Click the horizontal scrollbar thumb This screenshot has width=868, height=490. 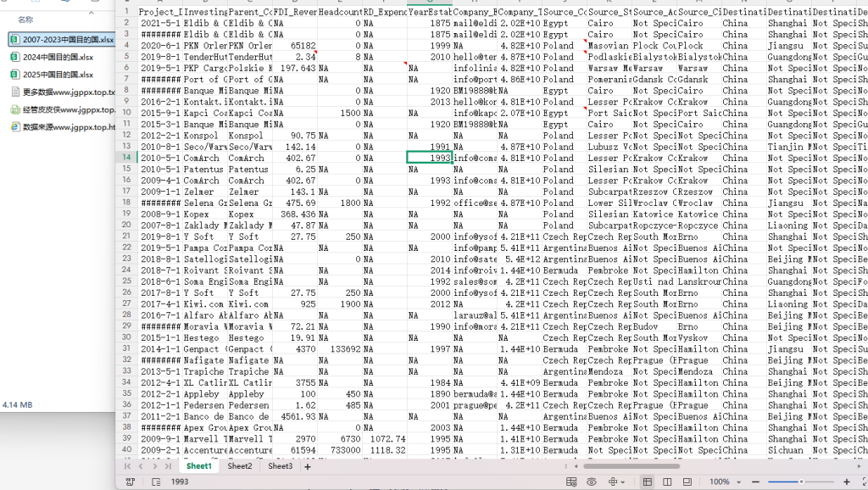click(x=631, y=466)
